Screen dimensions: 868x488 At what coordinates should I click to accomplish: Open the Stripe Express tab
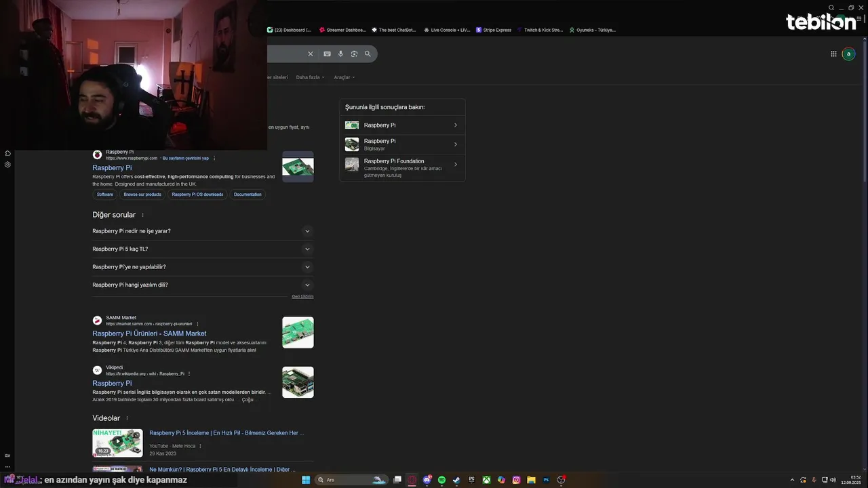[494, 30]
